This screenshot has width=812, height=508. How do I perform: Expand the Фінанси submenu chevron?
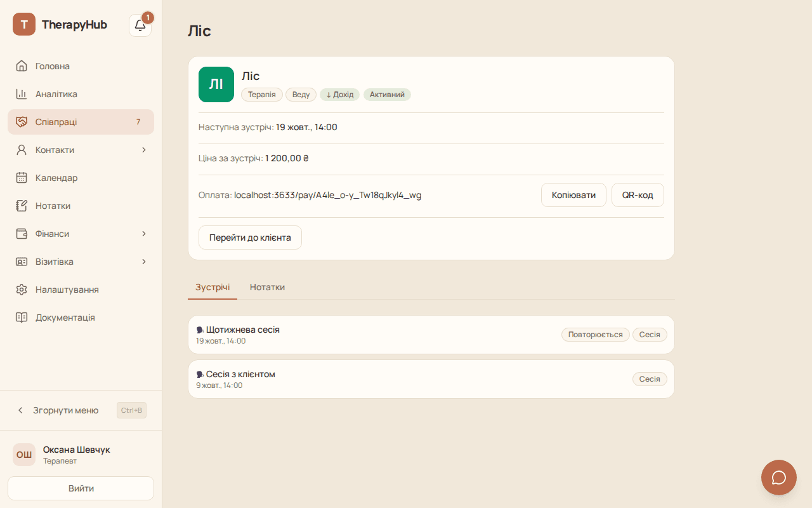[x=144, y=234]
